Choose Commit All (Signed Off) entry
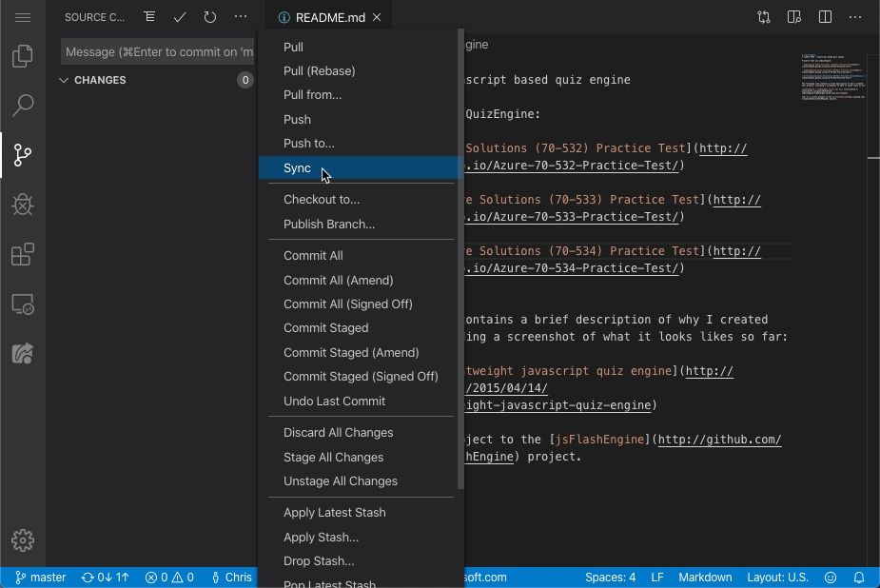Image resolution: width=880 pixels, height=588 pixels. coord(361,304)
